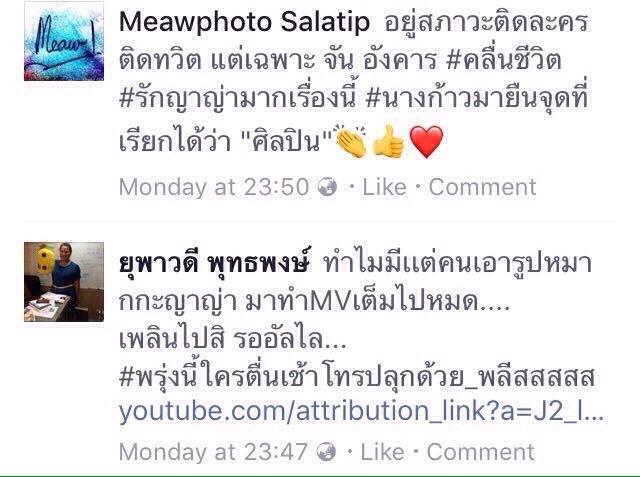Click the globe privacy icon beside 23:50
Screen dimensions: 640x477
(x=327, y=187)
